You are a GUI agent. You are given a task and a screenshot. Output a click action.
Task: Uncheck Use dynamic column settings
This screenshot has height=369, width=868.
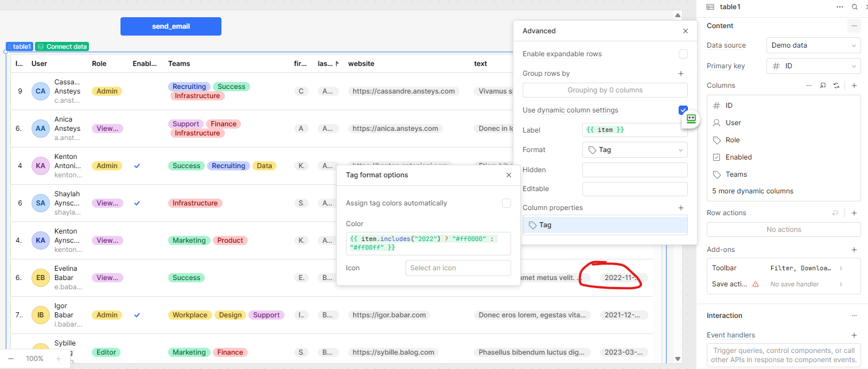coord(683,110)
